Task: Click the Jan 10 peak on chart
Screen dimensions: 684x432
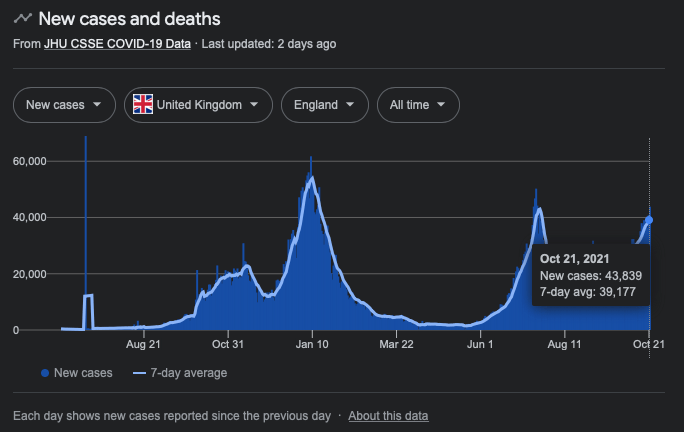Action: (312, 178)
